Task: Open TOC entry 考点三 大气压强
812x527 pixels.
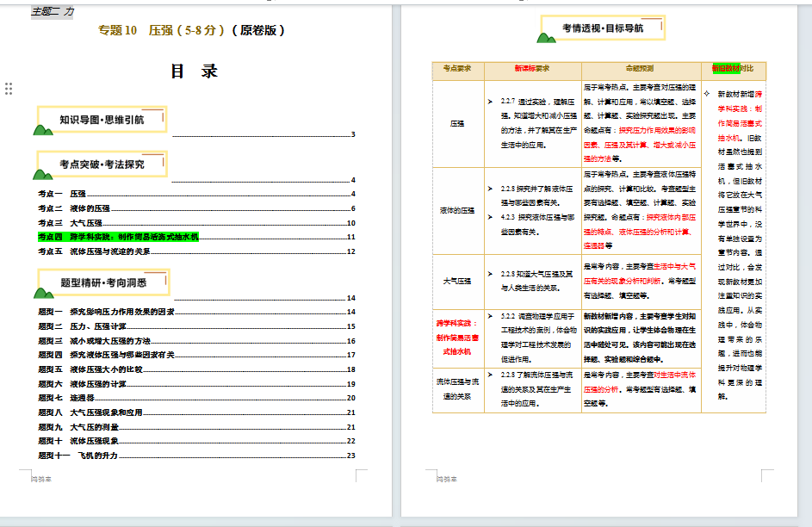Action: tap(196, 223)
